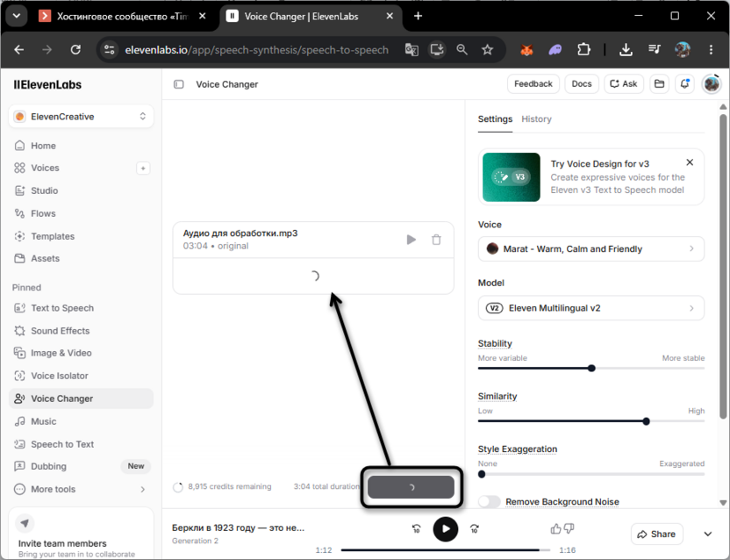
Task: Click the large Play button in player bar
Action: [446, 529]
